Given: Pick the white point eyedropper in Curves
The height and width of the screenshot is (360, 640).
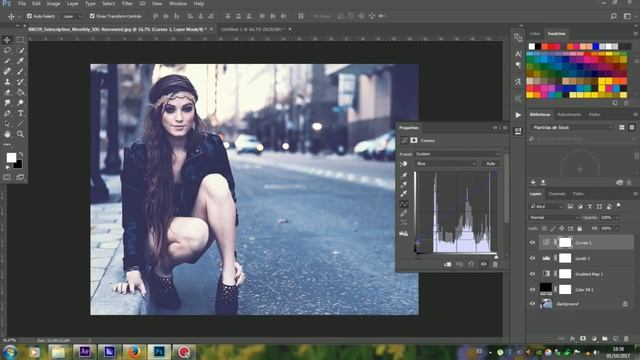Looking at the screenshot, I should click(404, 194).
